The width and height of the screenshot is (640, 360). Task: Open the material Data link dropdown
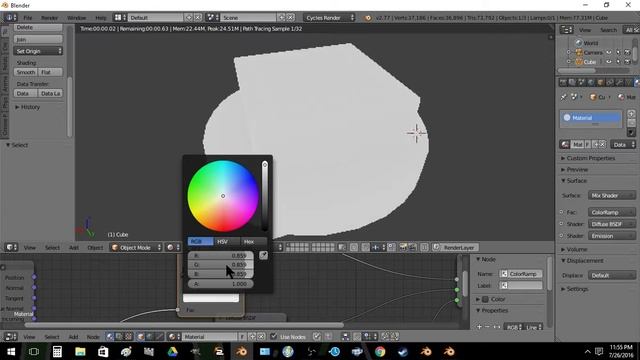click(x=623, y=144)
